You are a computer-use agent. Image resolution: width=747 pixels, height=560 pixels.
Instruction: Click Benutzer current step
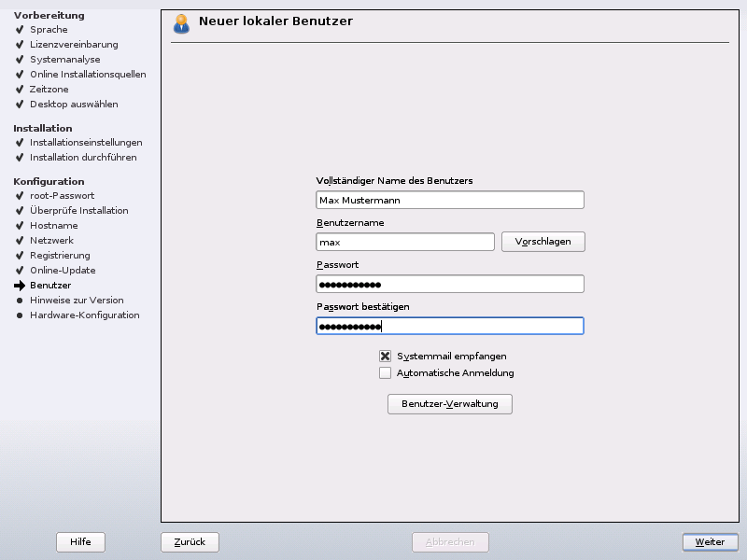click(x=50, y=286)
